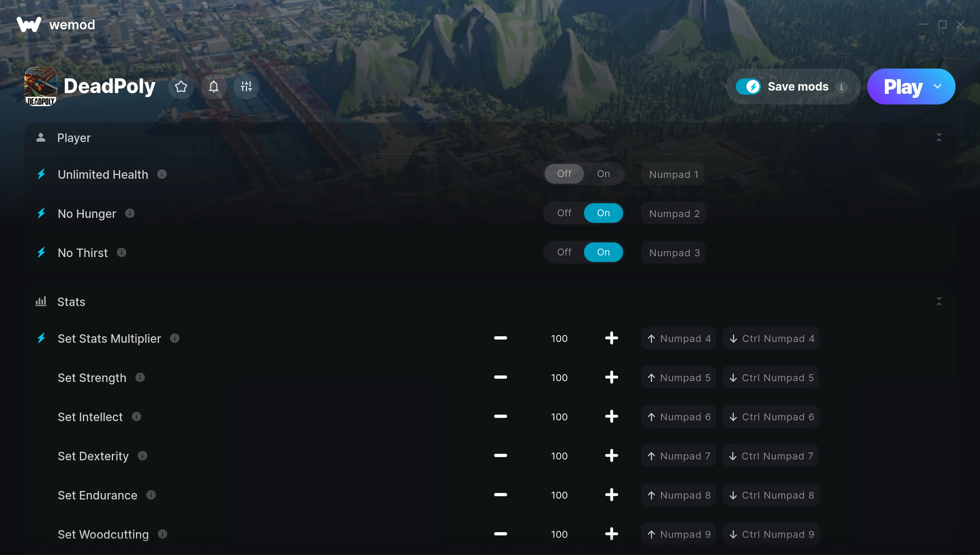Click the Play button

pos(903,87)
